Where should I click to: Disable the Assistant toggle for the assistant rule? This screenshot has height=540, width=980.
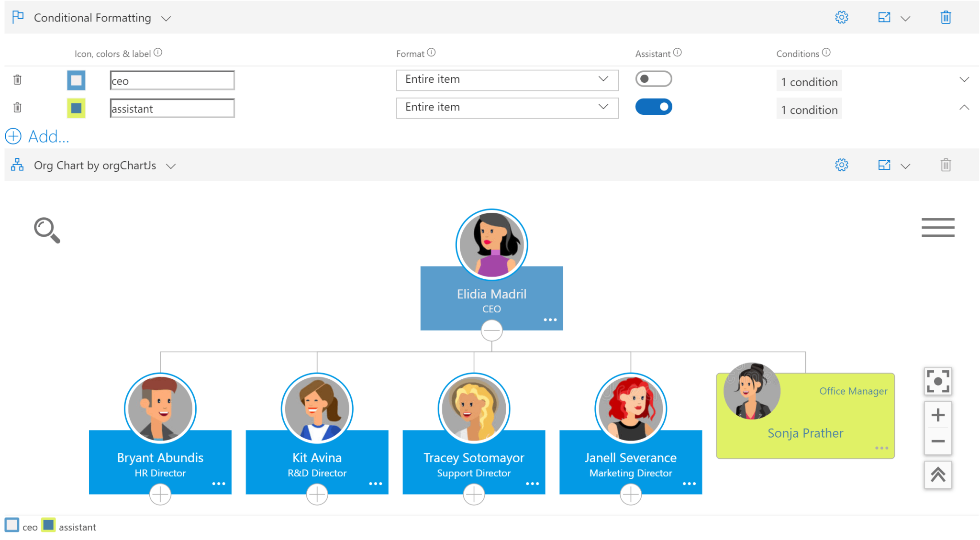click(x=654, y=106)
